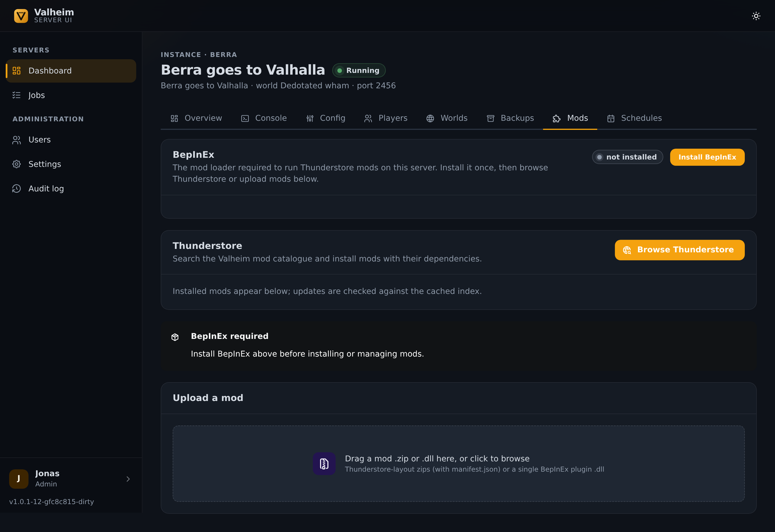
Task: Click the Dashboard grid icon
Action: [16, 71]
